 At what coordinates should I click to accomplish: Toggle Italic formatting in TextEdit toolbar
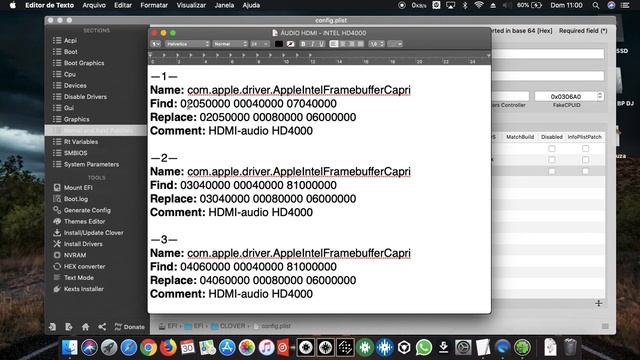[x=312, y=44]
